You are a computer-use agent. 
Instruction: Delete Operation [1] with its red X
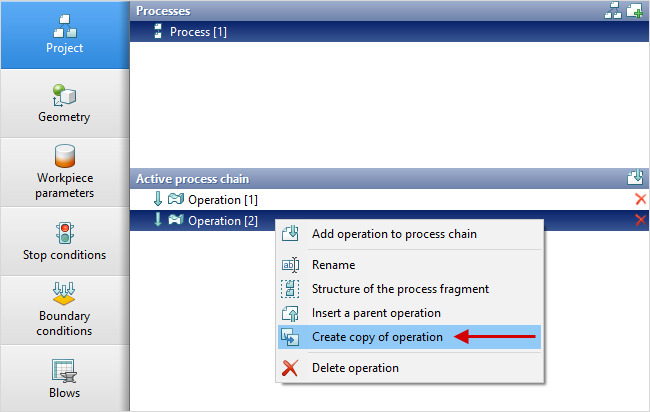pyautogui.click(x=640, y=200)
